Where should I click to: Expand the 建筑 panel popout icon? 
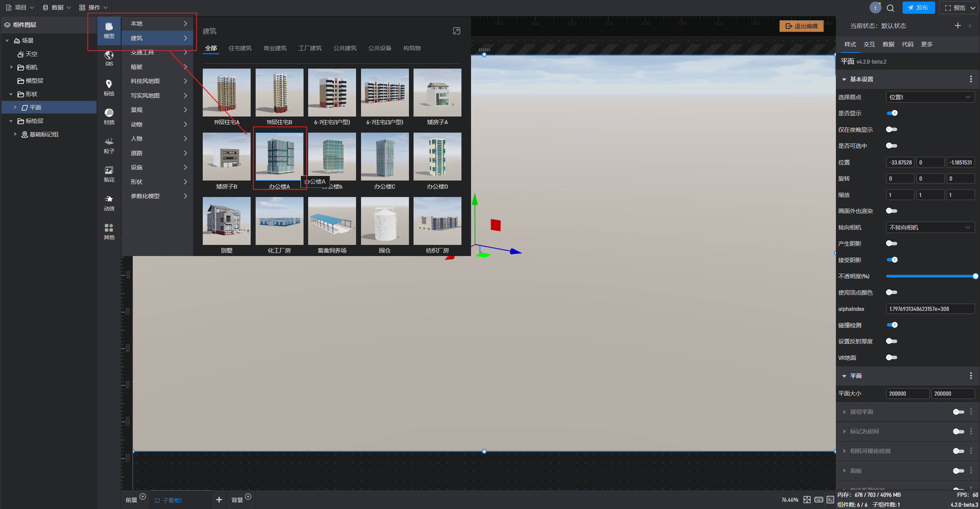(x=456, y=31)
